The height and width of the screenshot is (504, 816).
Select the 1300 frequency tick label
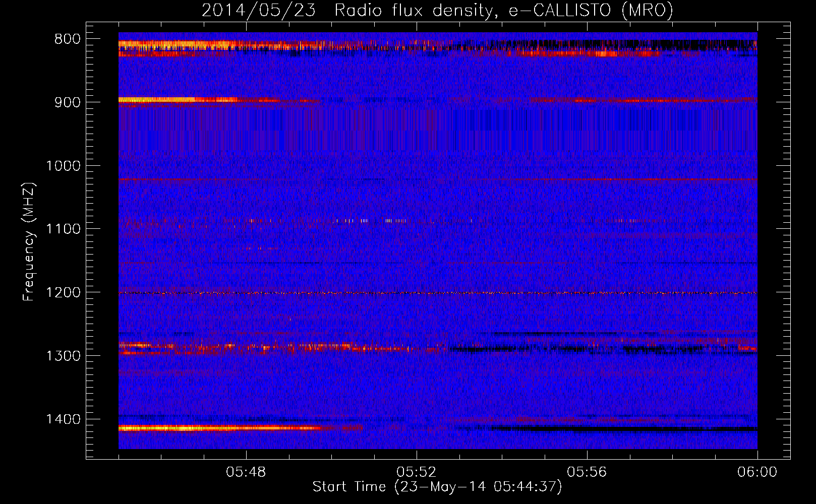click(x=64, y=356)
